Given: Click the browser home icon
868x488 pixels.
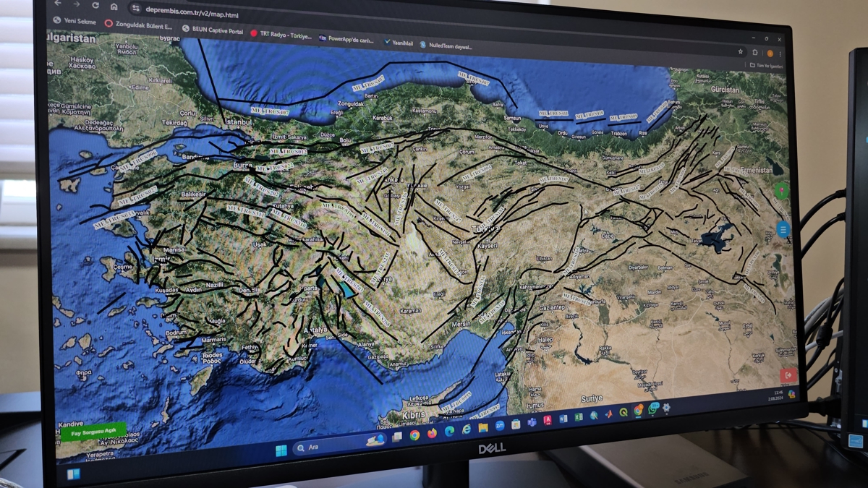Looking at the screenshot, I should [x=114, y=7].
